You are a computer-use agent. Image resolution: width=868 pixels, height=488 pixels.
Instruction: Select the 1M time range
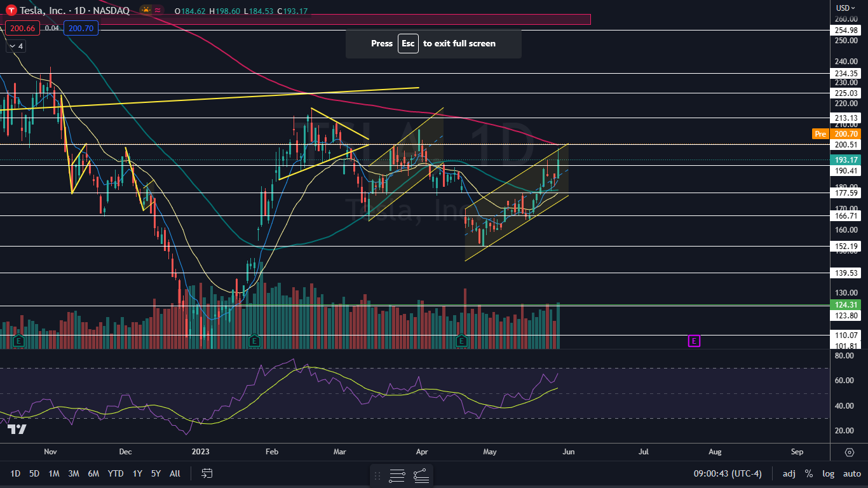[54, 473]
